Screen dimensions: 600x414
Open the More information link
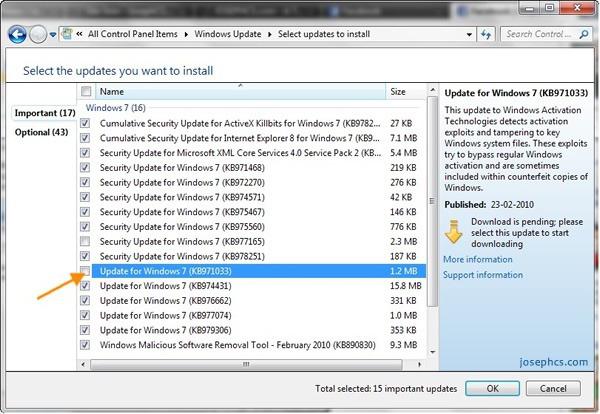click(478, 259)
